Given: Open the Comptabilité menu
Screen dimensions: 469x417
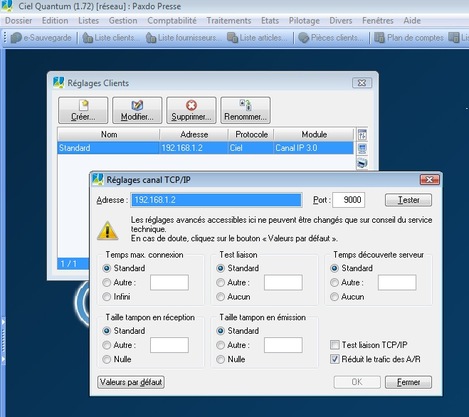Looking at the screenshot, I should tap(172, 21).
